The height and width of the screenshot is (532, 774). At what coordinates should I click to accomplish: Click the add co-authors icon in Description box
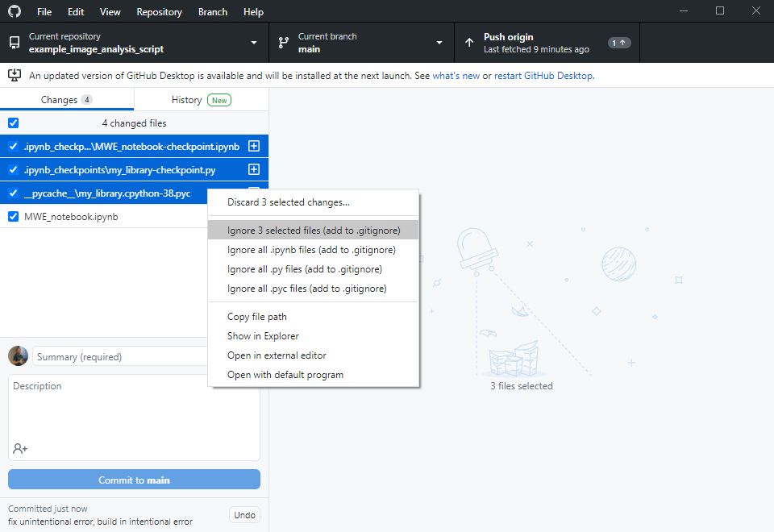(20, 448)
